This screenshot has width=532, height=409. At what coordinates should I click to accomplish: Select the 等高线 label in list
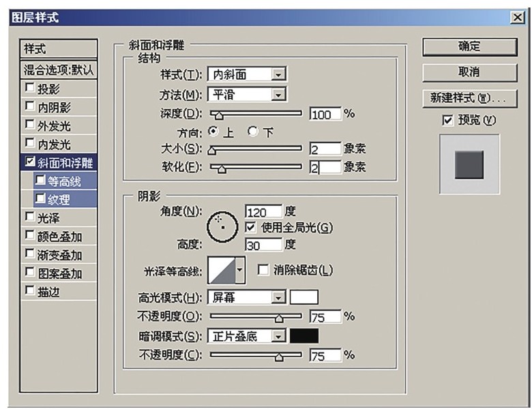point(64,181)
